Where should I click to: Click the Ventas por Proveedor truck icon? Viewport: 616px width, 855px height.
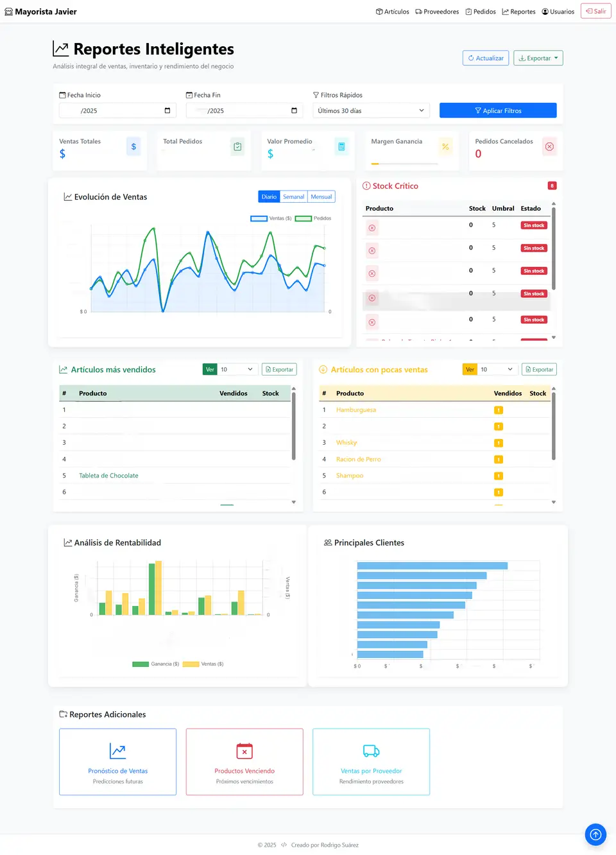tap(372, 750)
